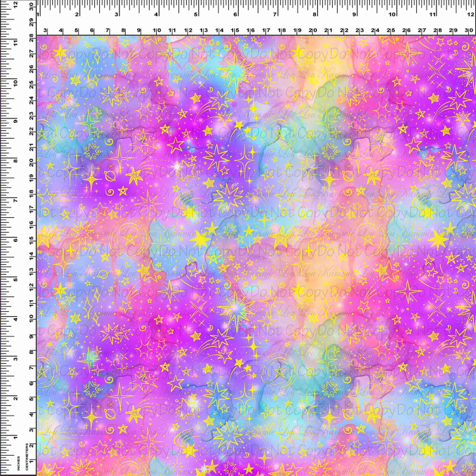Click number 2 on top inch ruler
The width and height of the screenshot is (476, 476).
(x=77, y=14)
